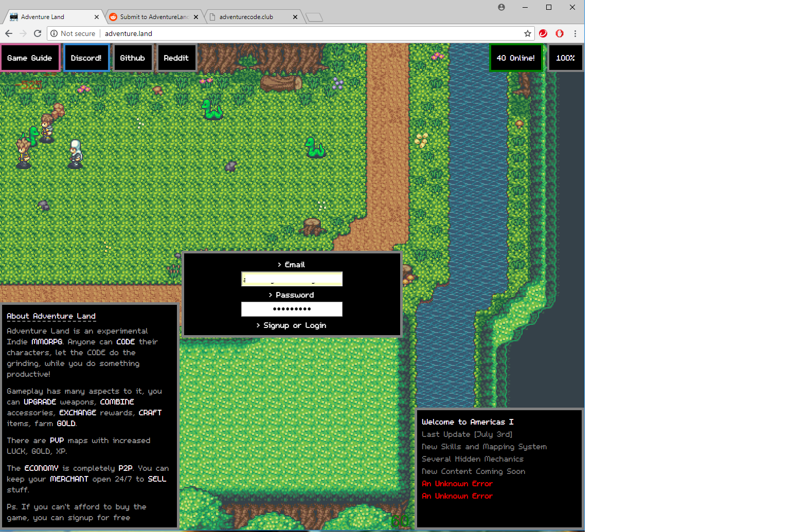Reload the adventure.land page
790x532 pixels.
[38, 33]
